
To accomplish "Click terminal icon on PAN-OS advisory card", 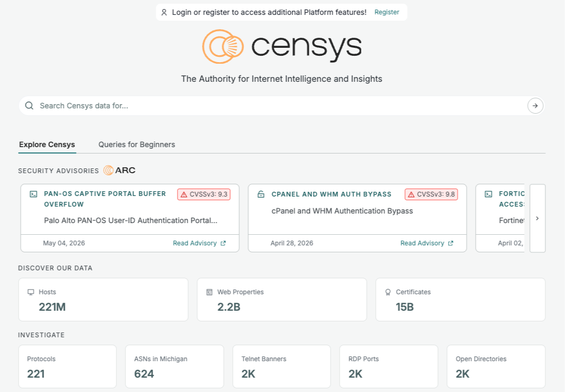I will pyautogui.click(x=33, y=194).
